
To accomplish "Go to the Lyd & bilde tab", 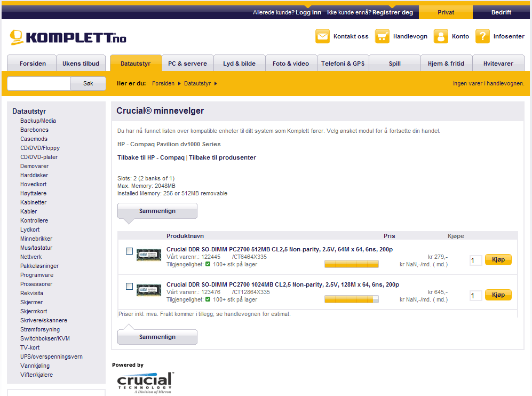I will (x=239, y=64).
